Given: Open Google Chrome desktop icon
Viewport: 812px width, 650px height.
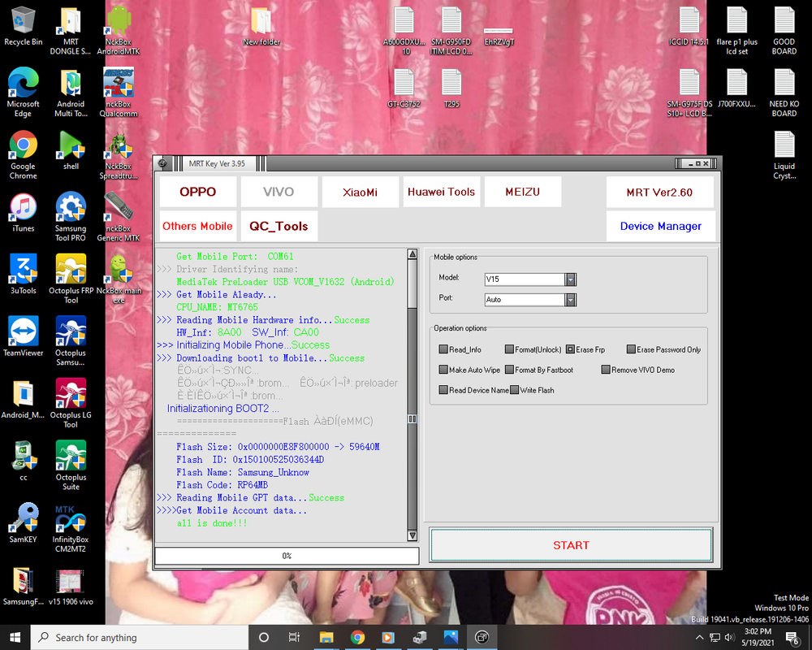Looking at the screenshot, I should click(x=23, y=155).
